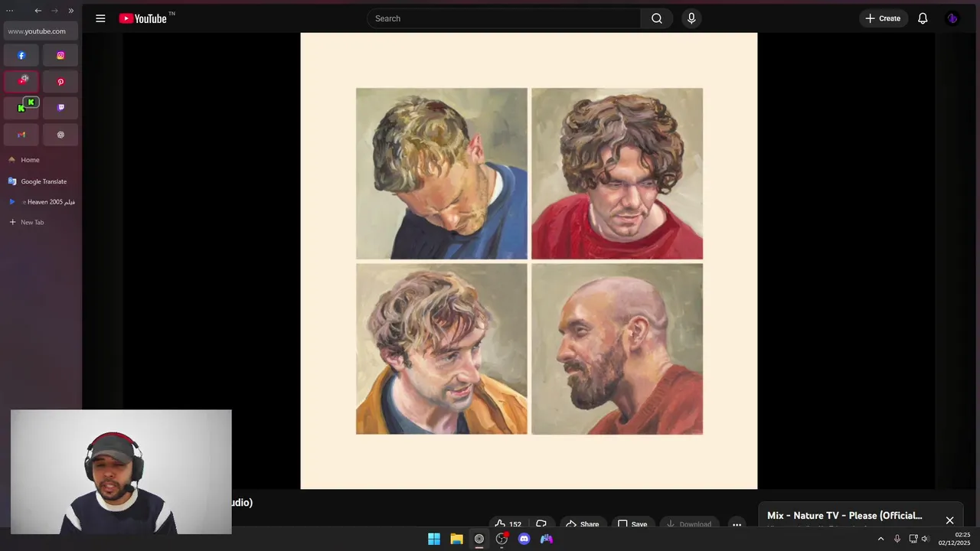
Task: Open the browser three-dot options
Action: click(x=10, y=11)
